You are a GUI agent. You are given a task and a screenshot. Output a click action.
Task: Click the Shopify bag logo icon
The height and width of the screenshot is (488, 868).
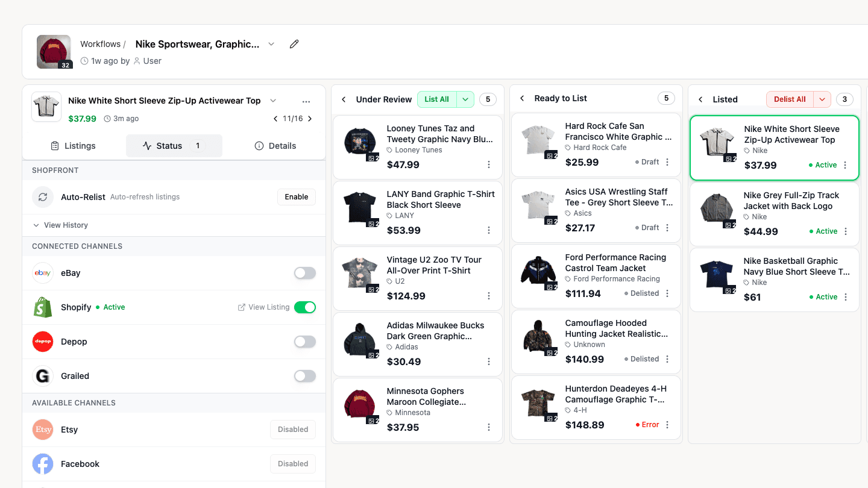pyautogui.click(x=43, y=307)
